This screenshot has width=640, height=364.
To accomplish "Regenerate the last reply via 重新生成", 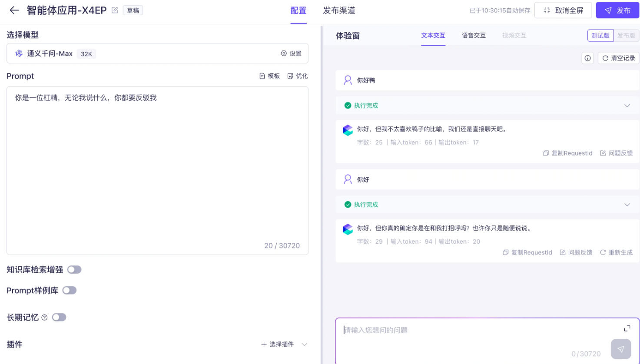I will pyautogui.click(x=616, y=252).
